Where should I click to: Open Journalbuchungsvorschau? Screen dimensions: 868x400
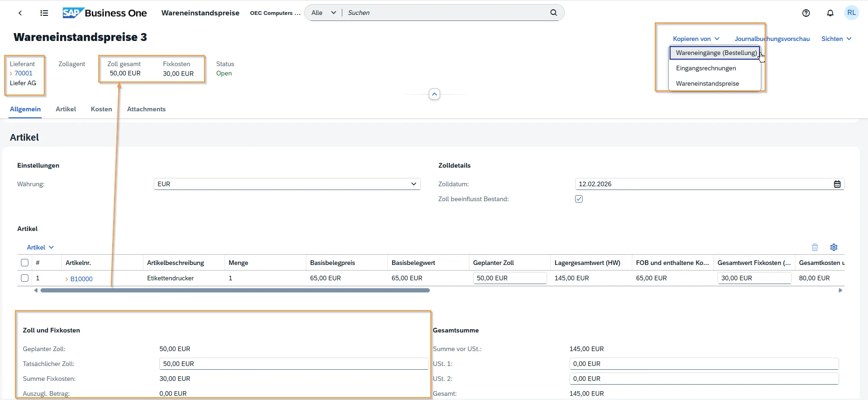772,39
